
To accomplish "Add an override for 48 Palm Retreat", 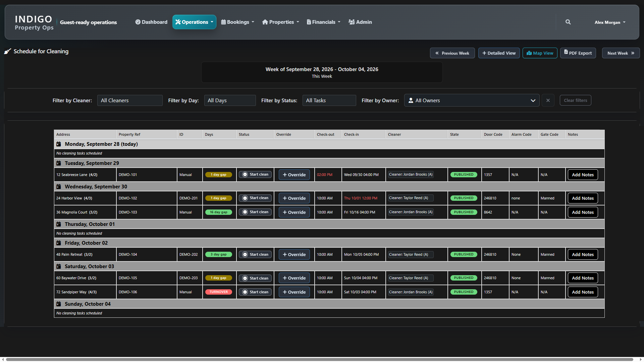I will [294, 254].
